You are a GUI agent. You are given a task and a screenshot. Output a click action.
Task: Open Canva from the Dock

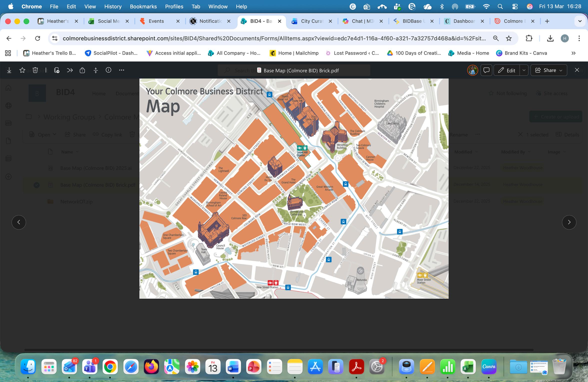coord(489,367)
